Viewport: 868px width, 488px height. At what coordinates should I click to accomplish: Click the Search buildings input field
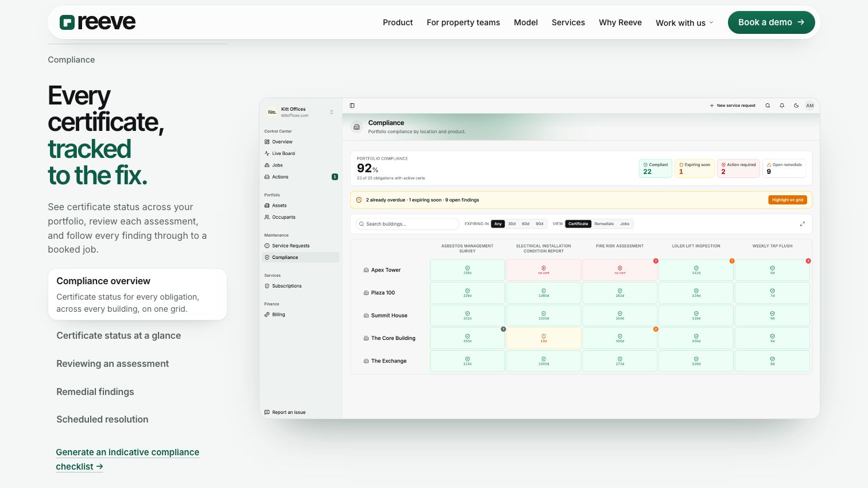point(407,224)
